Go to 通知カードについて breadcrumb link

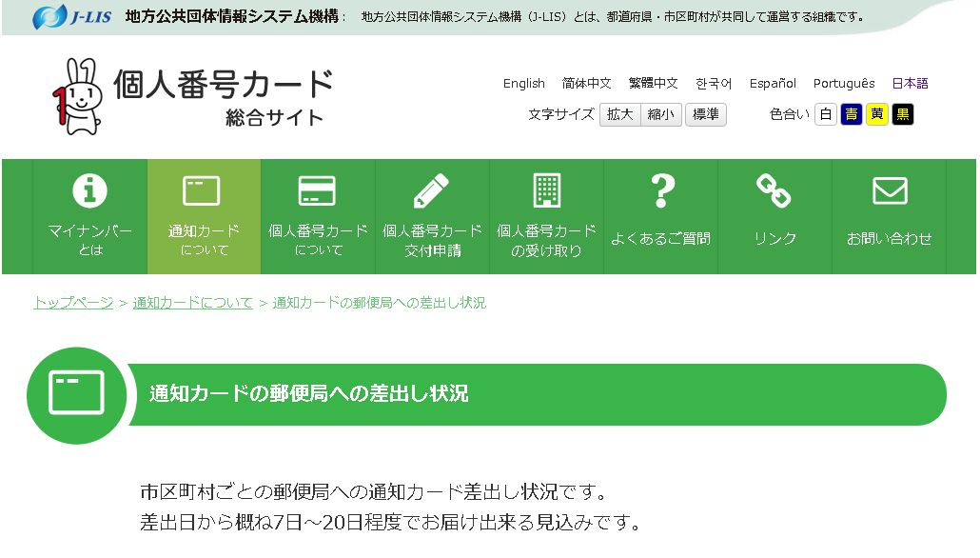click(192, 303)
